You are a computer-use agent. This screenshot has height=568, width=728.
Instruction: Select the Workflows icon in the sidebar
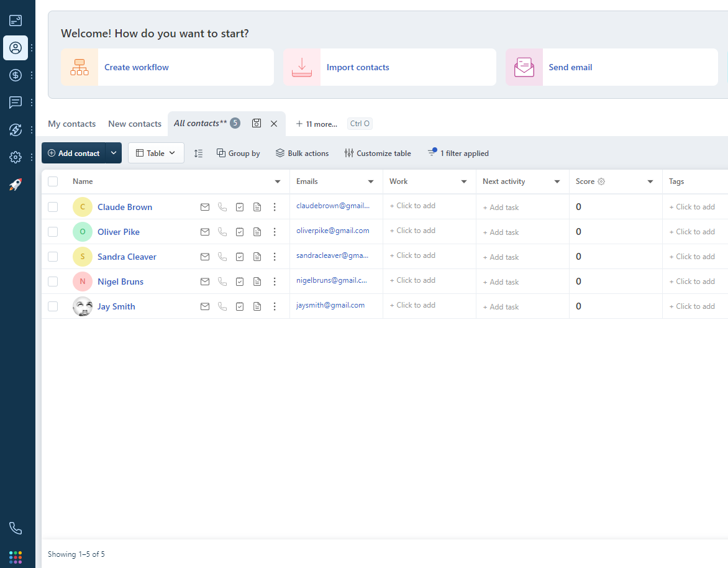point(15,130)
